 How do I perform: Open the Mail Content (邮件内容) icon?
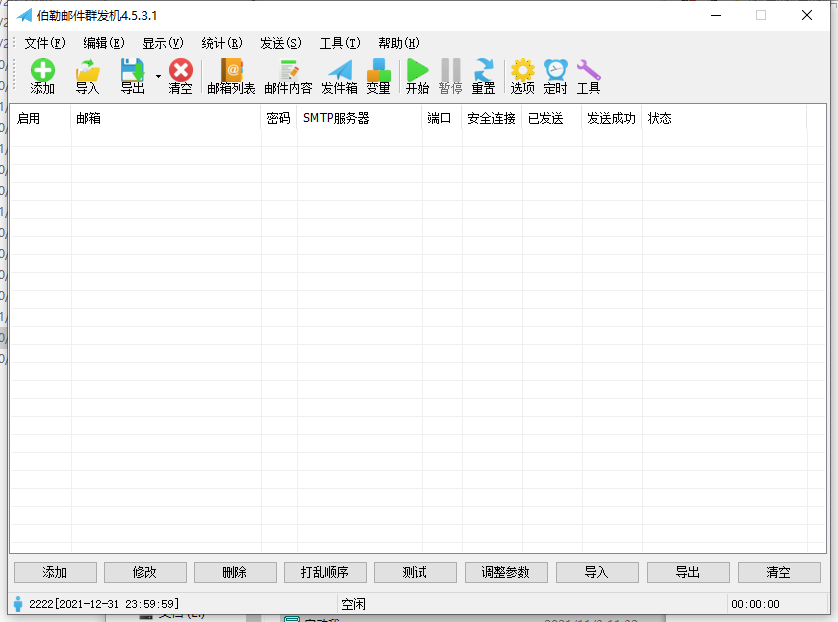tap(288, 76)
